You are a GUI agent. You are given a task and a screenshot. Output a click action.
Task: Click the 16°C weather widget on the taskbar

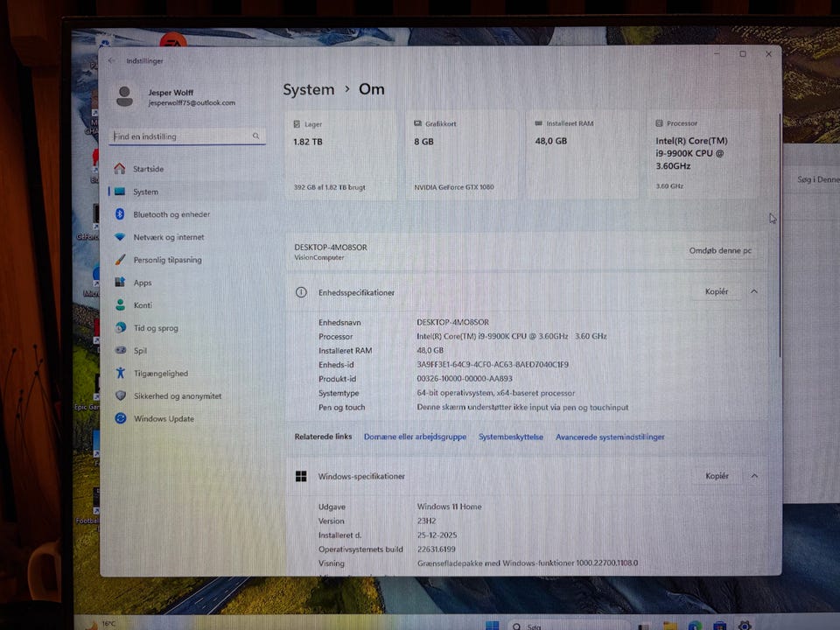(101, 624)
